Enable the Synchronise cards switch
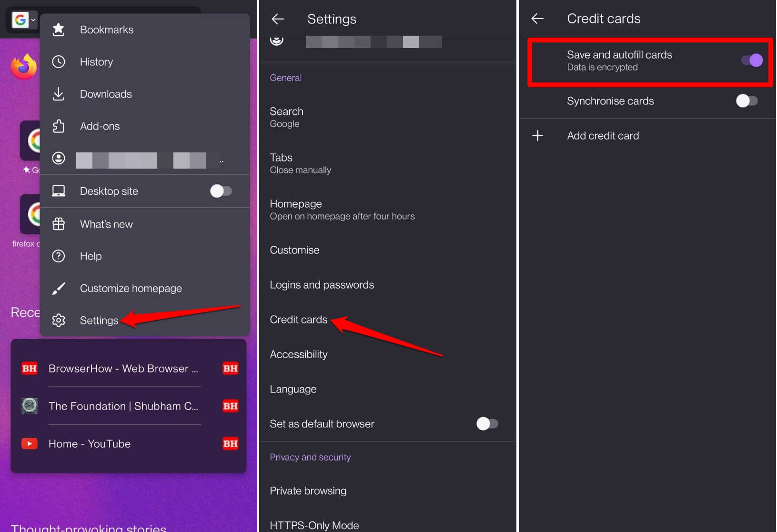This screenshot has width=777, height=532. 747,101
